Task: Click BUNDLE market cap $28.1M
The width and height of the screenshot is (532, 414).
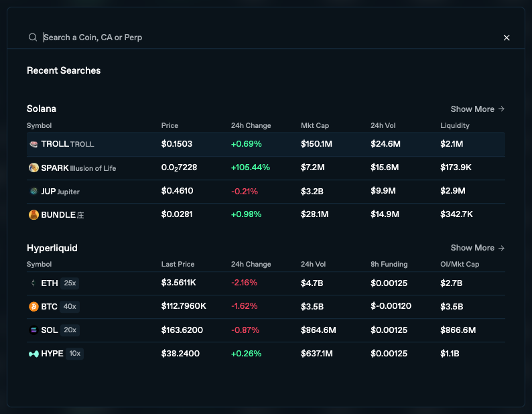Action: click(x=314, y=214)
